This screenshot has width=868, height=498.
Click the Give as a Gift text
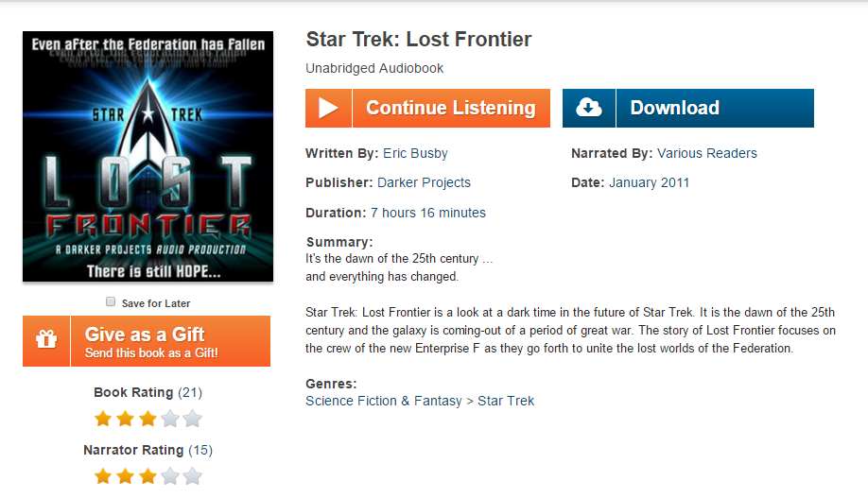pyautogui.click(x=145, y=334)
